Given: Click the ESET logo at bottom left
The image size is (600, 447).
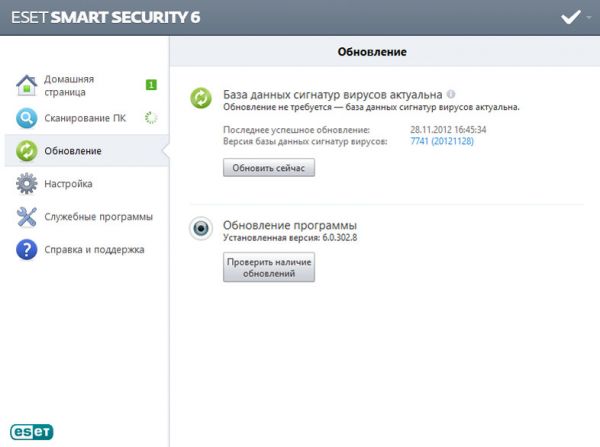Looking at the screenshot, I should 32,432.
